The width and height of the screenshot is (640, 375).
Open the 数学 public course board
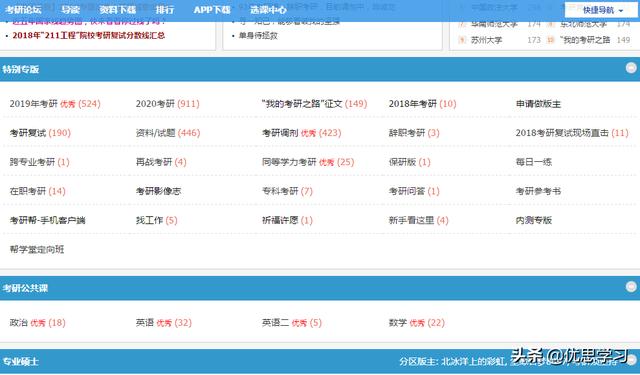click(398, 323)
